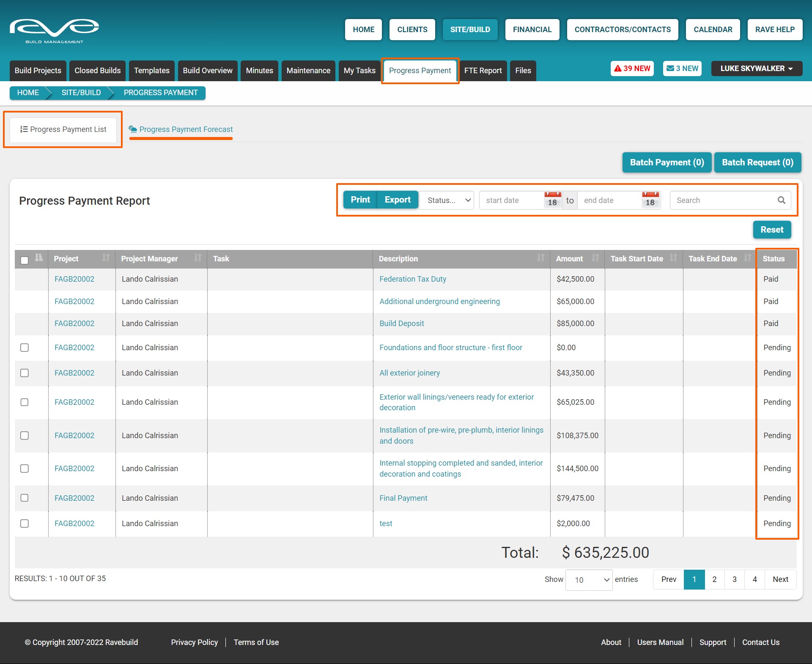This screenshot has height=664, width=812.
Task: Open the Federation Tax Duty link
Action: coord(412,279)
